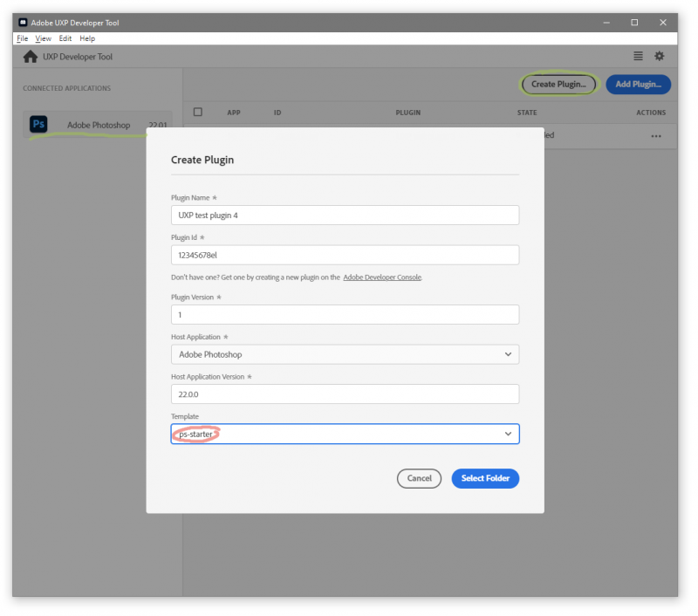
Task: Click into the Plugin Id field
Action: click(x=345, y=255)
